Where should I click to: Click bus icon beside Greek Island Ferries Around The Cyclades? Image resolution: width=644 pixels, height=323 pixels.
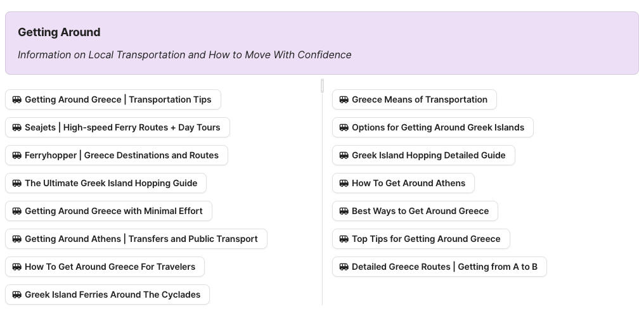(17, 294)
